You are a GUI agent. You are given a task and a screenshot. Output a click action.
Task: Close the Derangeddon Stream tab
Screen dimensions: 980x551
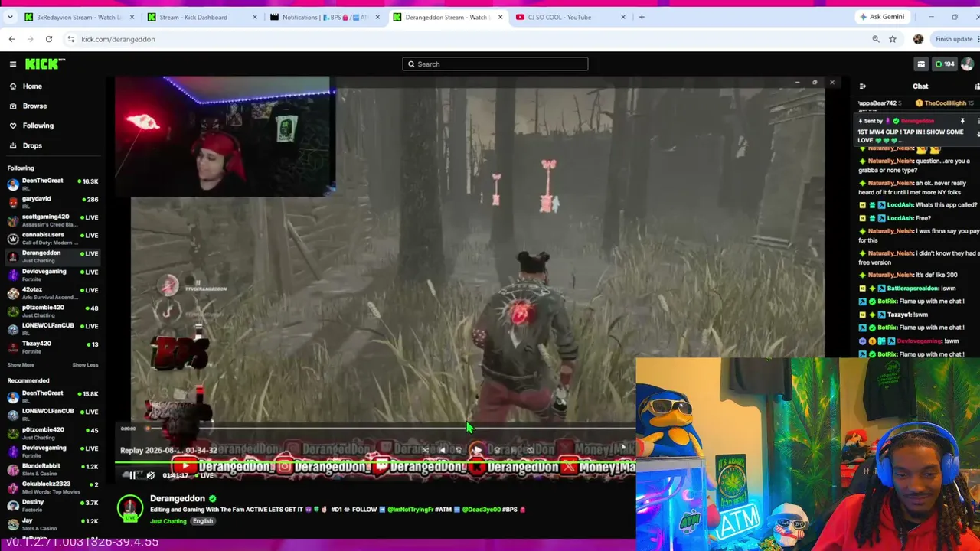click(500, 17)
